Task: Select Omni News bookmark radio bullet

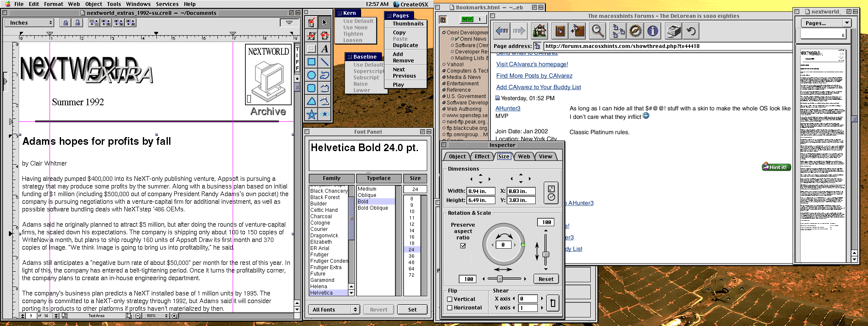Action: tap(452, 39)
